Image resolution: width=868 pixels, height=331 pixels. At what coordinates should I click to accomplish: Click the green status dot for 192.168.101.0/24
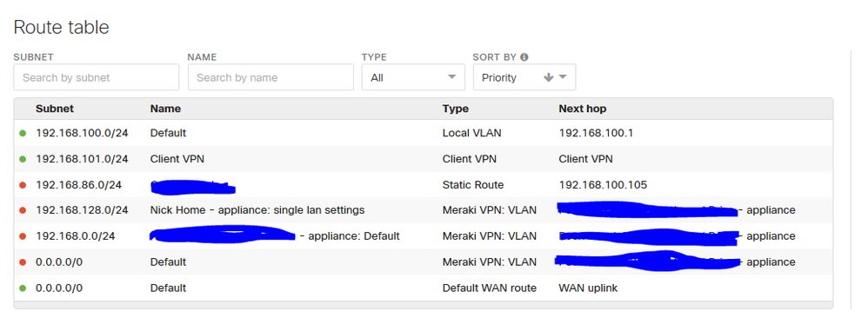click(x=23, y=159)
